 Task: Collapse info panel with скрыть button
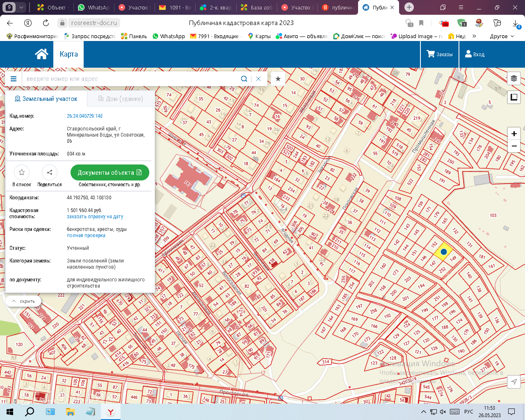point(23,301)
